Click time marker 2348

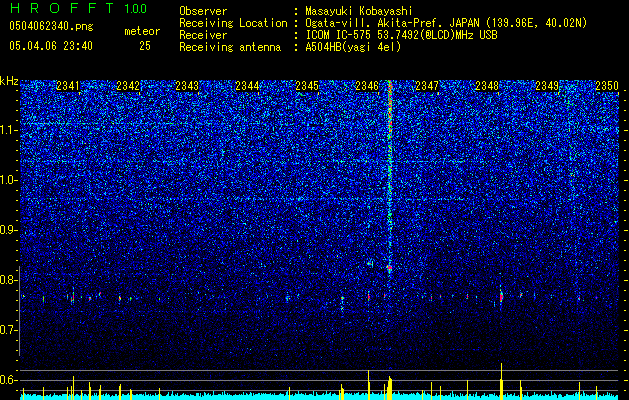tap(487, 86)
